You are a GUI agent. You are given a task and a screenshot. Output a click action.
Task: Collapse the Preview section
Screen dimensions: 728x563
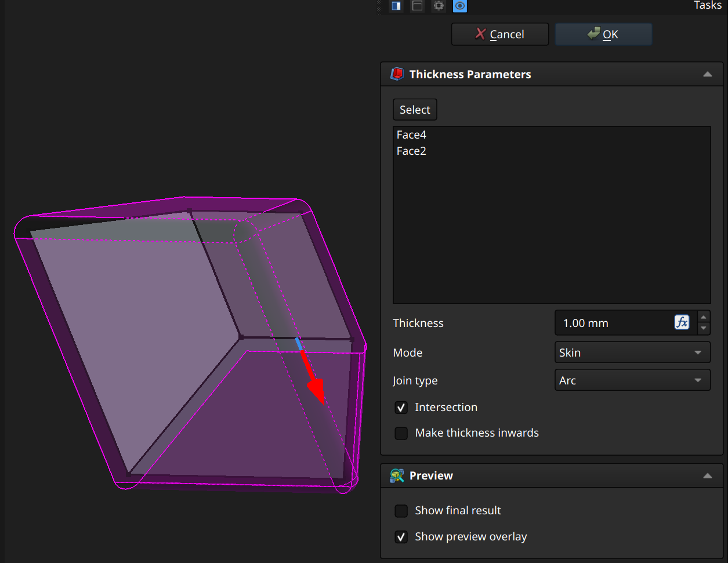click(707, 475)
